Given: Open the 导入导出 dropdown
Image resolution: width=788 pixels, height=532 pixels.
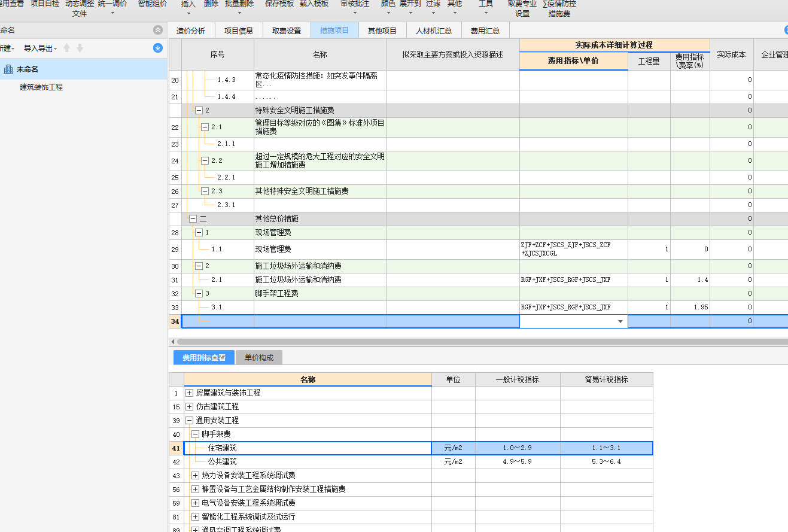Looking at the screenshot, I should (40, 48).
